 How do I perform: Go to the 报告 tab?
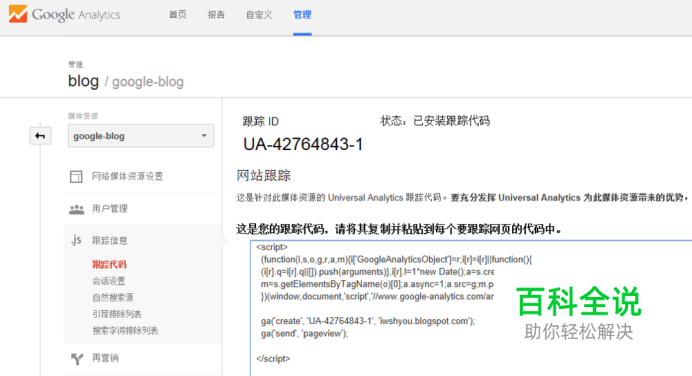click(216, 15)
